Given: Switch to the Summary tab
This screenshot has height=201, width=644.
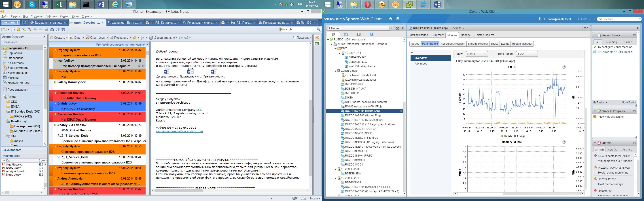Looking at the screenshot, I should (438, 35).
